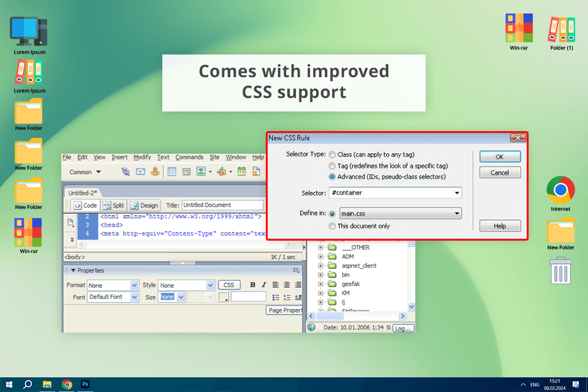Open the text color swatch in Properties
This screenshot has height=392, width=588.
(x=224, y=297)
